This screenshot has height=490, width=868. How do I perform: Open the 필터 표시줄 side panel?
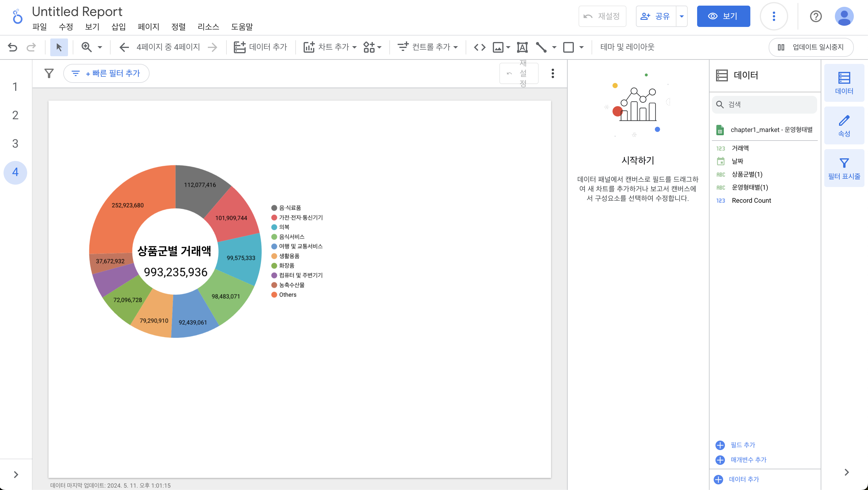[x=844, y=168]
